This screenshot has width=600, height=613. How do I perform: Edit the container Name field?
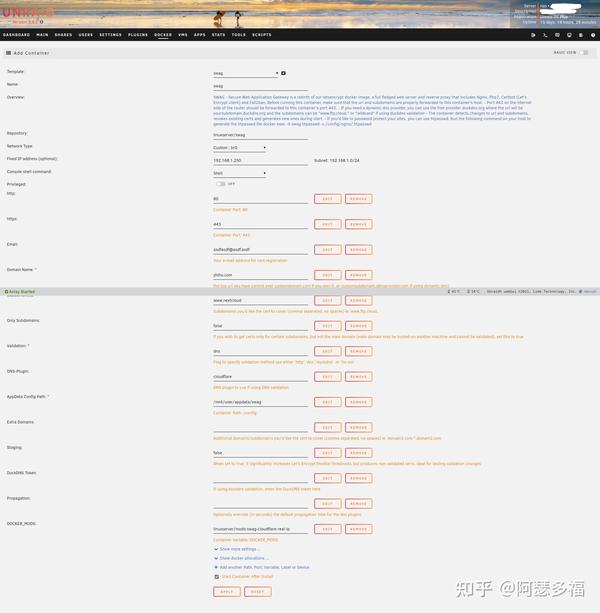(260, 86)
